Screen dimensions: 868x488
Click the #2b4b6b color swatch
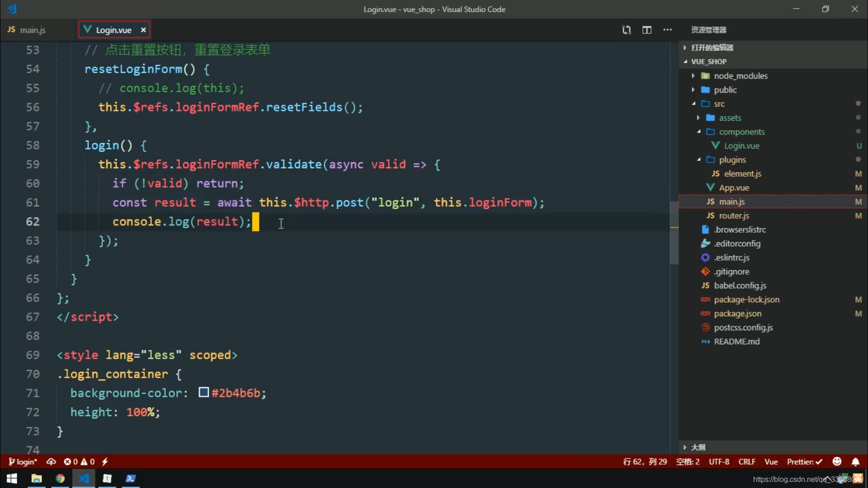click(203, 393)
